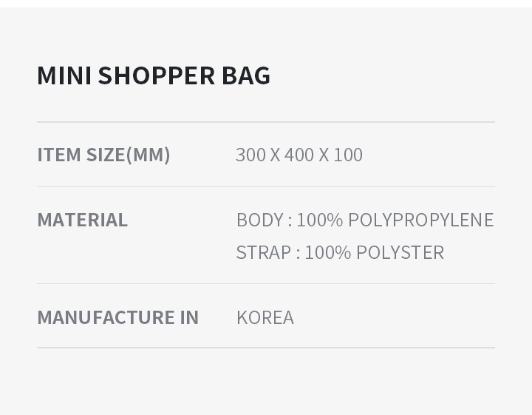Click the word POLYPROPYLENE
This screenshot has width=532, height=415.
point(420,220)
